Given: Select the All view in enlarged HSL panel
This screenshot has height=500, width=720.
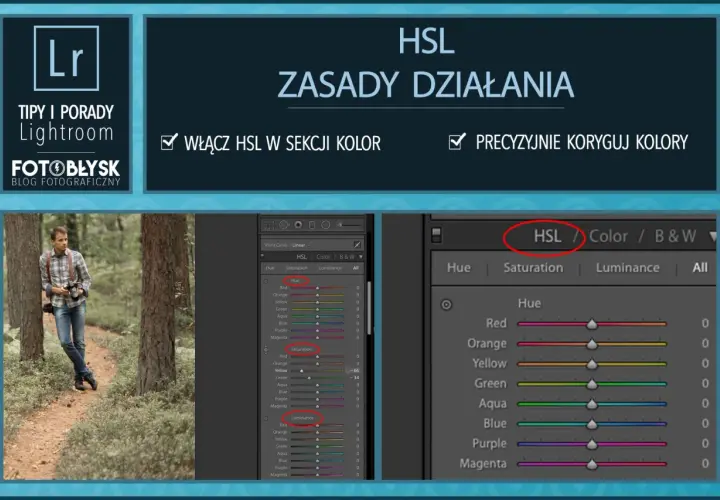Looking at the screenshot, I should [x=700, y=267].
